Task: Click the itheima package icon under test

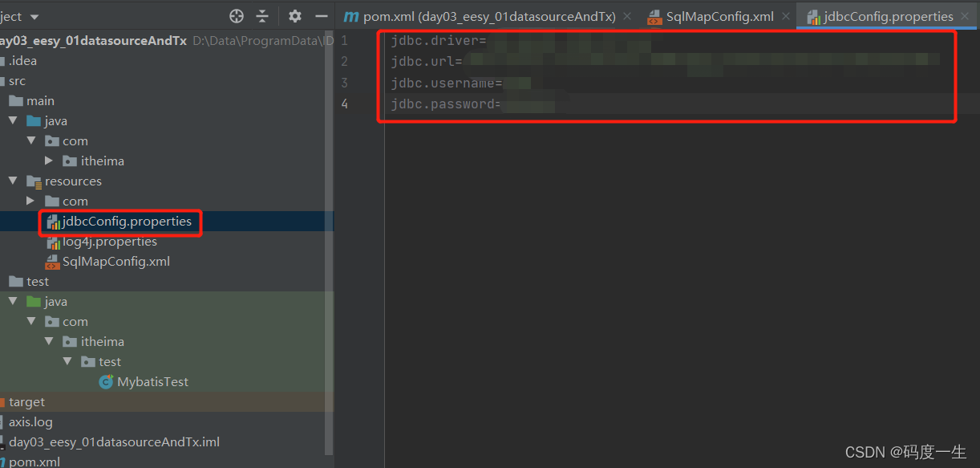Action: click(x=71, y=341)
